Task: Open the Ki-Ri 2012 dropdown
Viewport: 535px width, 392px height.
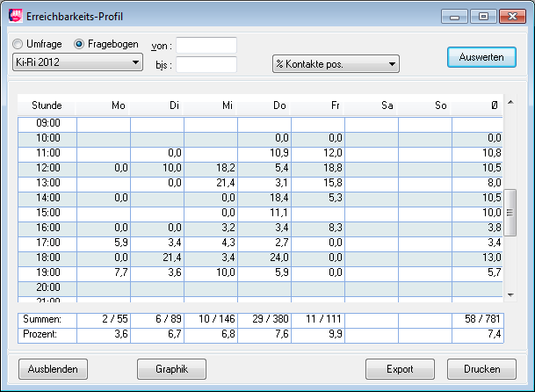Action: pyautogui.click(x=77, y=62)
